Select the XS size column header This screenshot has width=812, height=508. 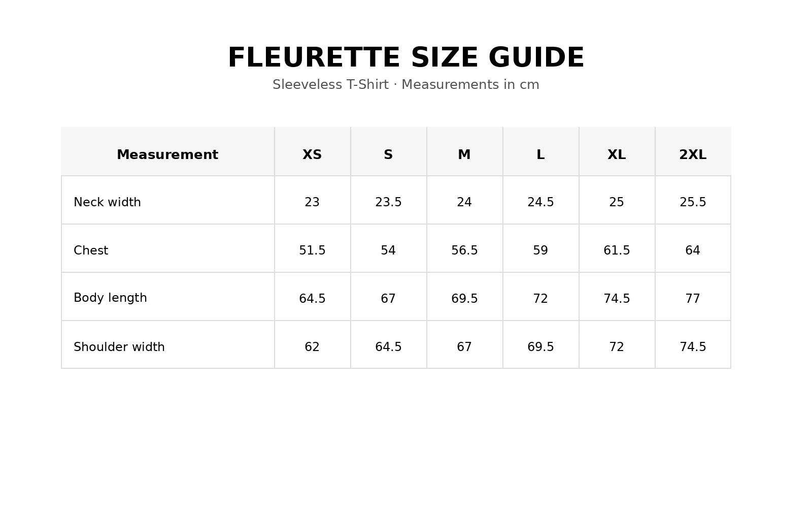(x=312, y=155)
